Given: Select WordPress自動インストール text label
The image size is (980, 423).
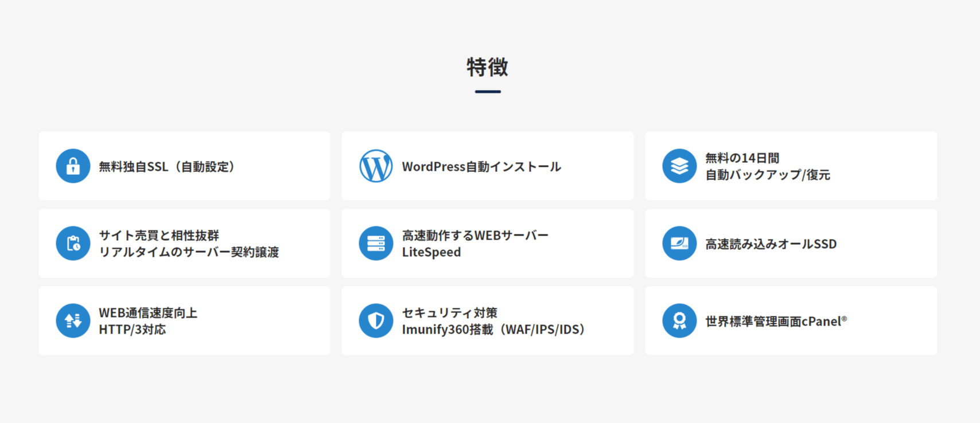Looking at the screenshot, I should [x=481, y=167].
